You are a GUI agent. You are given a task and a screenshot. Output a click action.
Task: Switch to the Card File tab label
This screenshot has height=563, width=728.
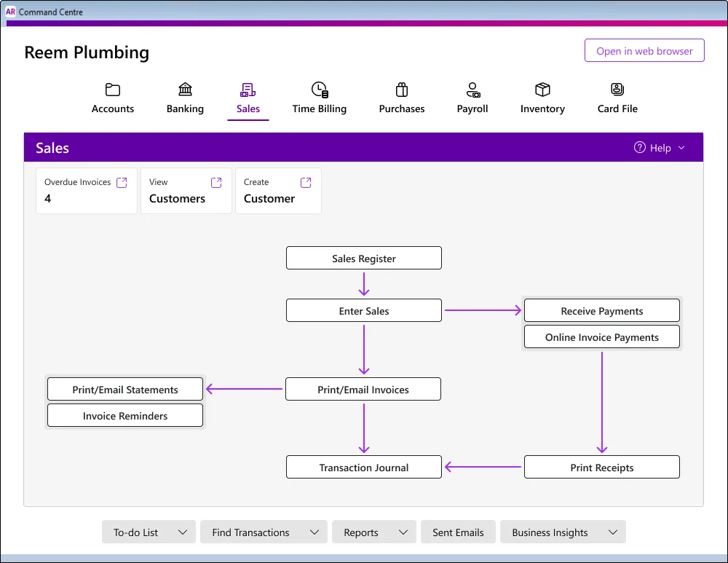pos(617,109)
